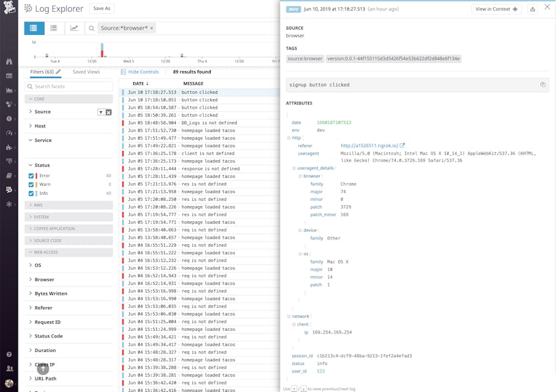The height and width of the screenshot is (392, 556).
Task: Click the share log export icon
Action: [532, 9]
